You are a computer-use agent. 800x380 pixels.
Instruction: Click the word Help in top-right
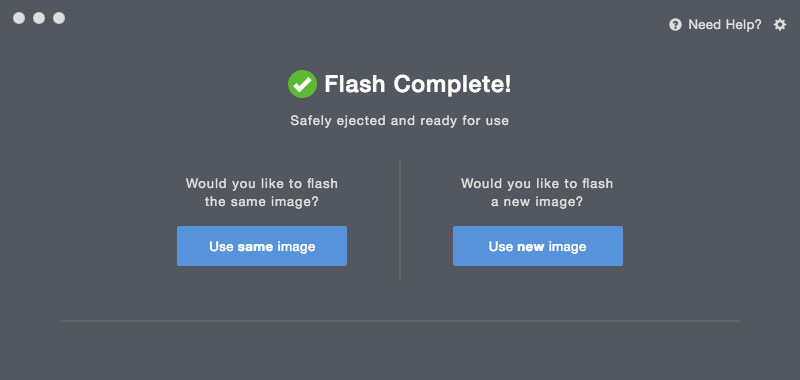742,24
